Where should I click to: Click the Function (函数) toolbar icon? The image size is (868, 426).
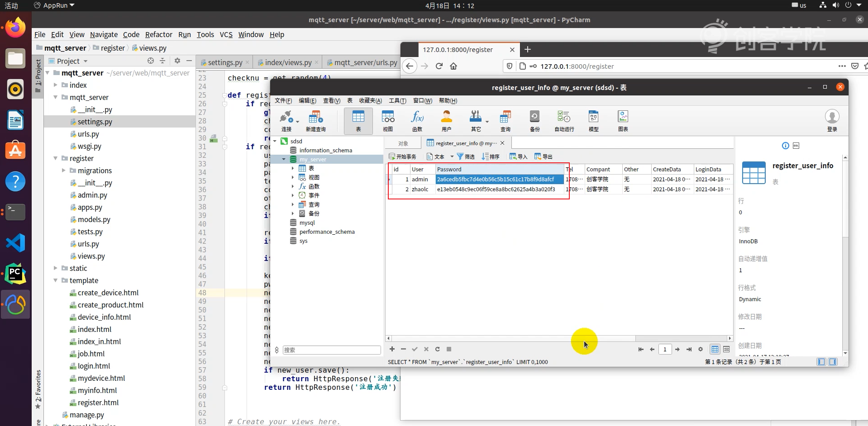point(417,121)
